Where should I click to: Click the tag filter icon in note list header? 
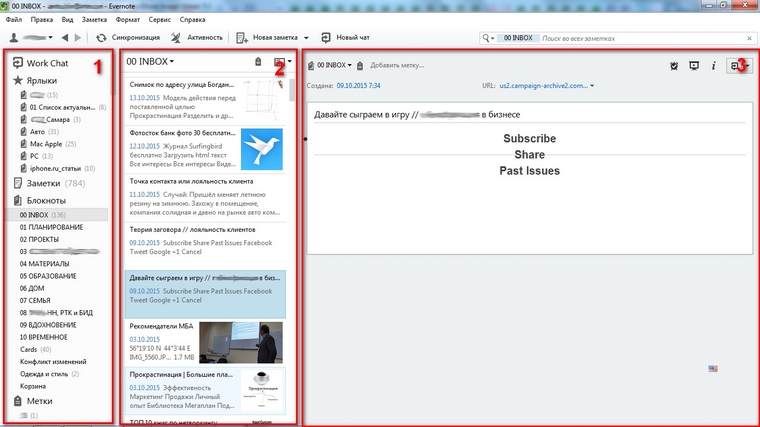pos(258,62)
